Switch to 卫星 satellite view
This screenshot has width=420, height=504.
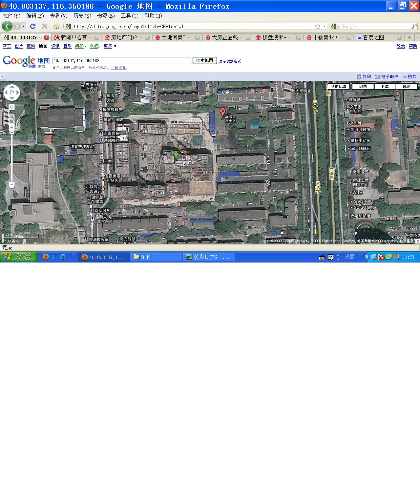point(385,87)
